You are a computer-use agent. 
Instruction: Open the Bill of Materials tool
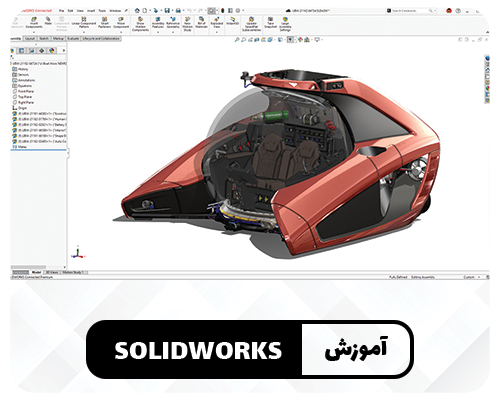click(x=201, y=23)
